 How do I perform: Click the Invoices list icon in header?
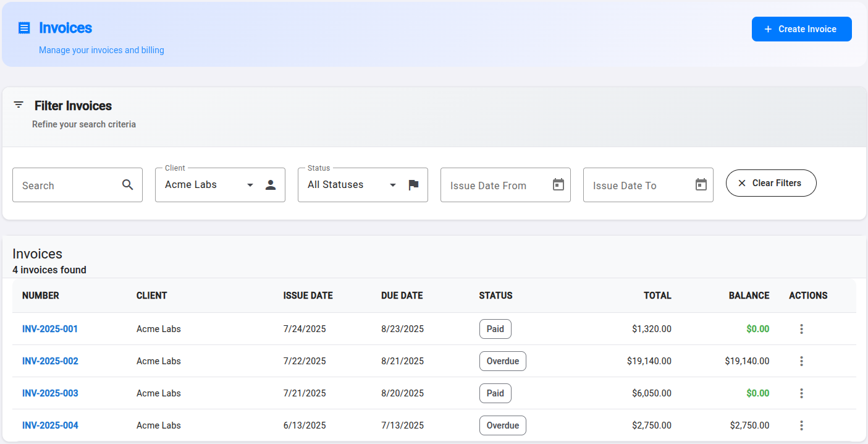click(24, 28)
